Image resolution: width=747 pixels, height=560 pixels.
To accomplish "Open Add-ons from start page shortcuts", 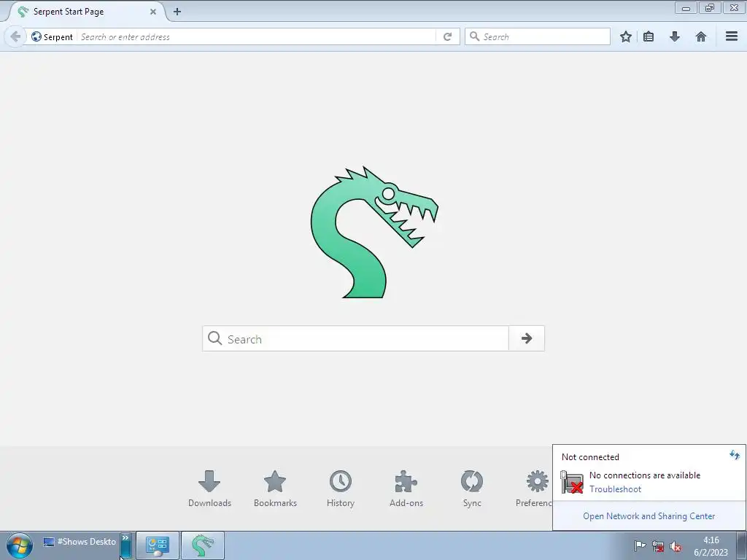I will 406,489.
